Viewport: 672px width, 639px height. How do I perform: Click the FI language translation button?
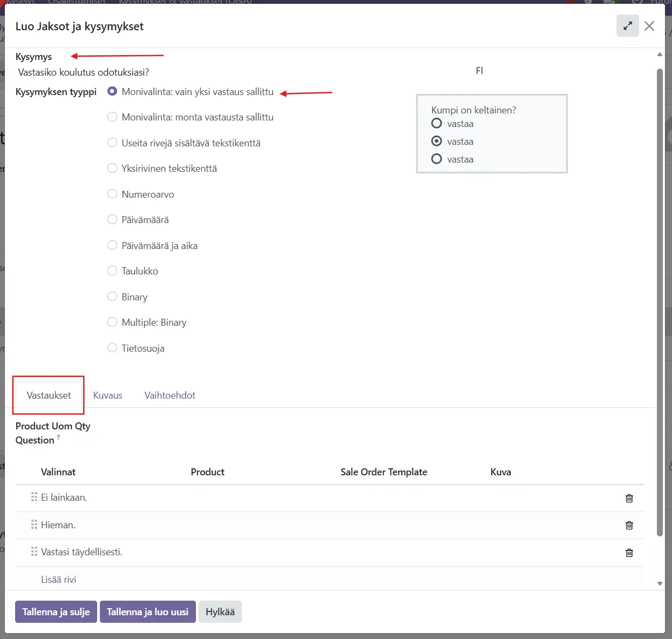[x=479, y=71]
